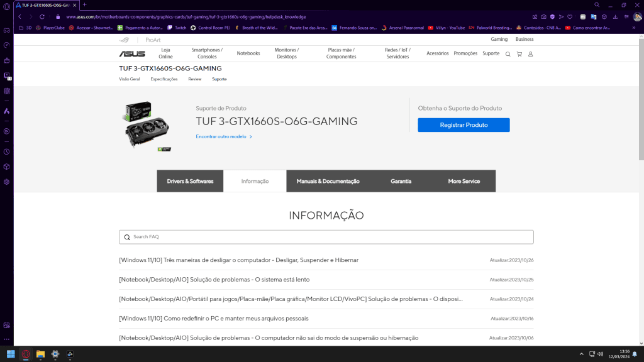Viewport: 644px width, 362px height.
Task: Open FAQ about Desligar, Suspender e Hibernar
Action: coord(238,260)
